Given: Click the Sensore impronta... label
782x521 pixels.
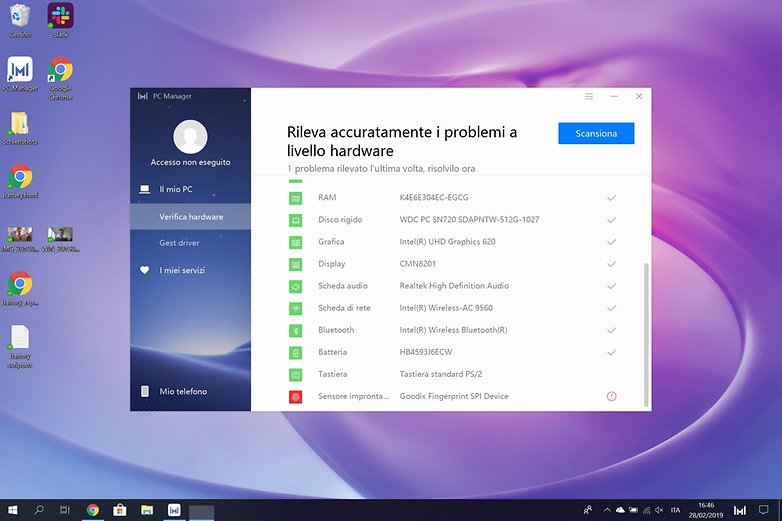Looking at the screenshot, I should pos(354,396).
